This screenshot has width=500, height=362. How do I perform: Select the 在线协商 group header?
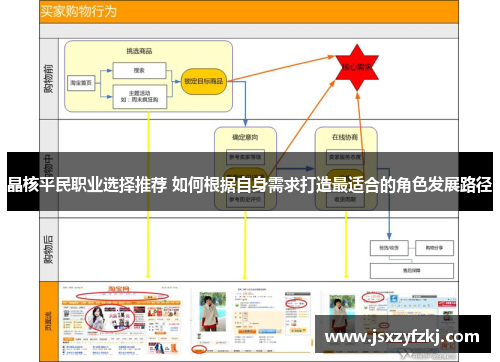coord(345,137)
